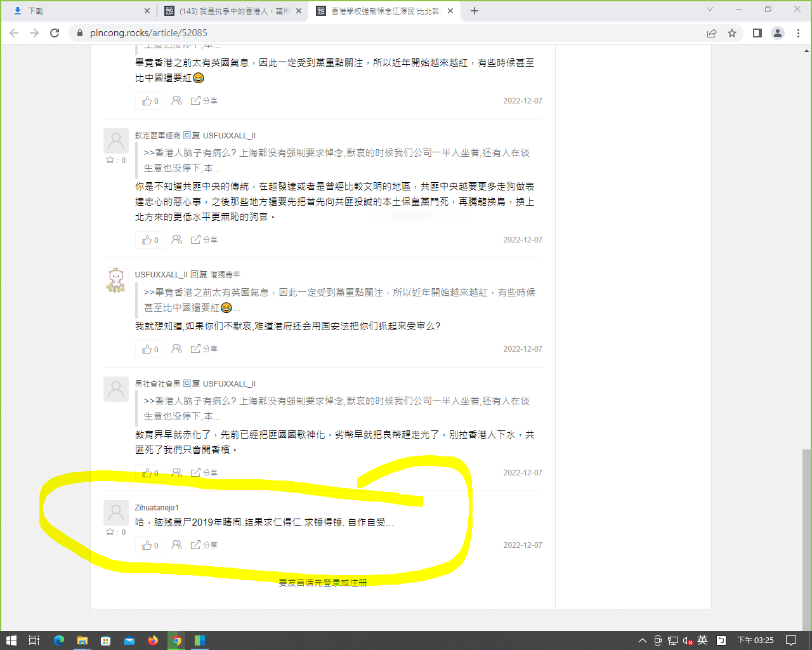Click the page vertical scrollbar
This screenshot has height=650, width=812.
806,540
